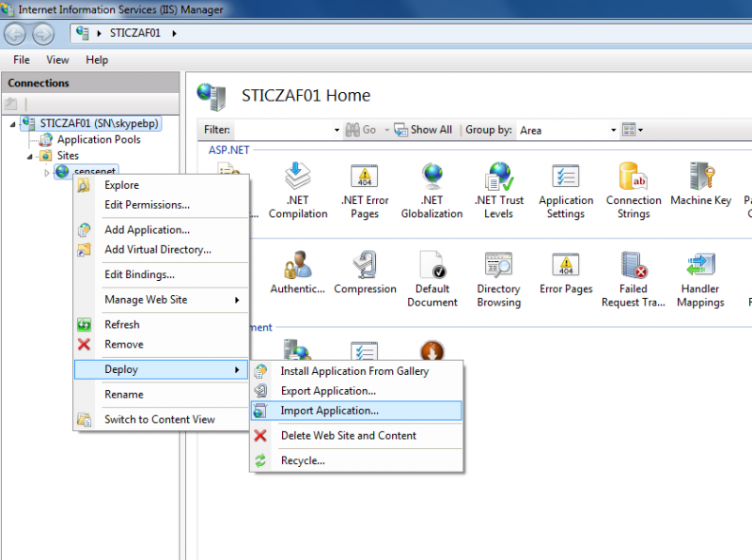Click the Show All button
The width and height of the screenshot is (752, 560).
[x=423, y=130]
